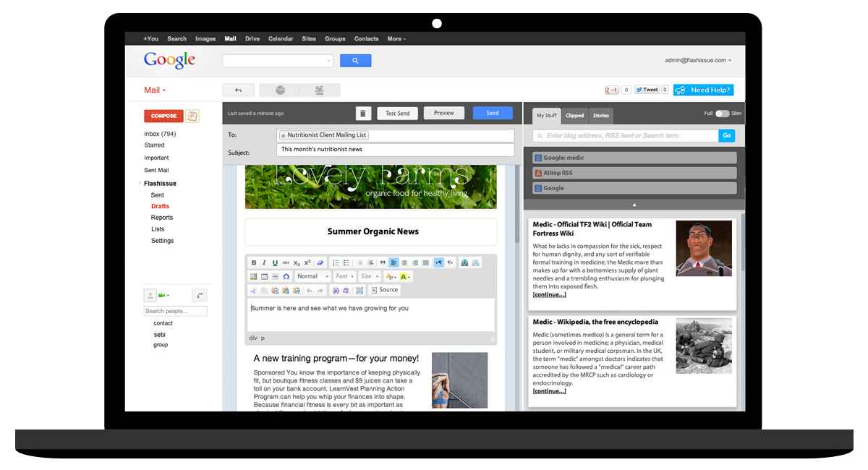Click the insert link globe icon
868x470 pixels.
tap(464, 262)
